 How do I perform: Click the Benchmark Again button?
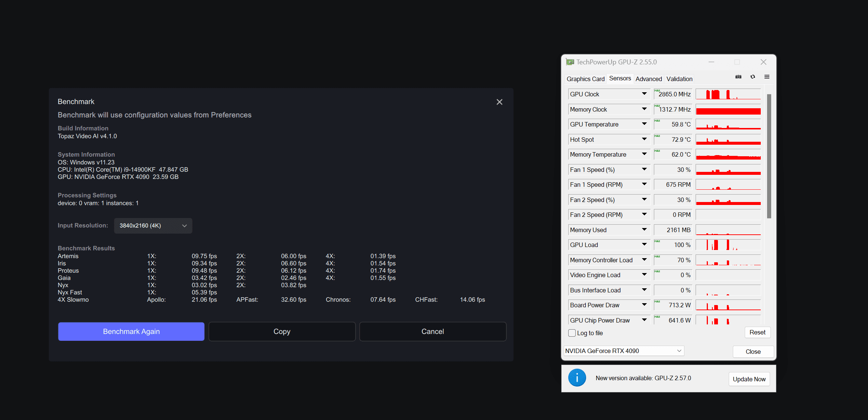coord(131,331)
